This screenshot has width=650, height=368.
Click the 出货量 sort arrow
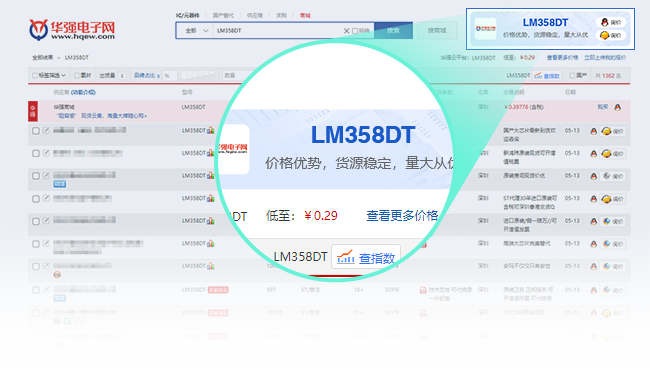(122, 76)
